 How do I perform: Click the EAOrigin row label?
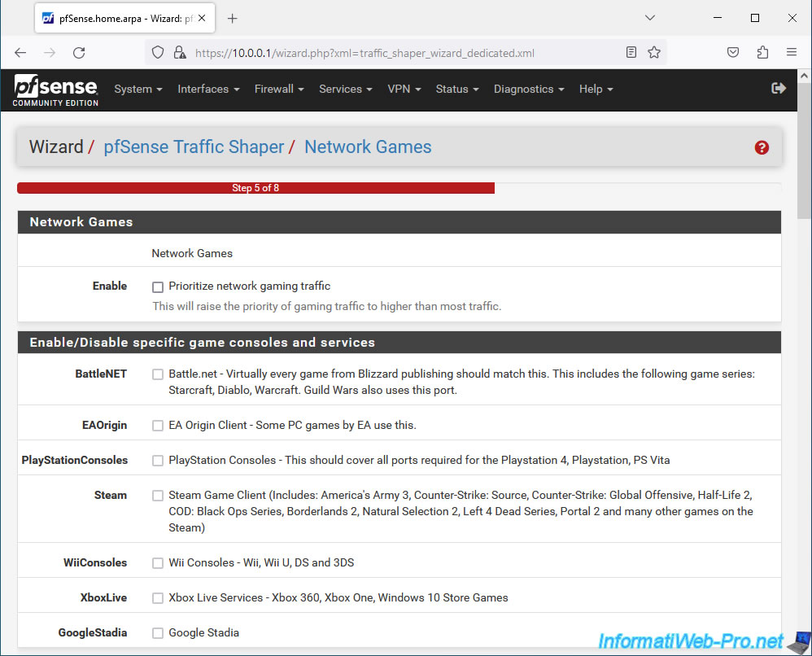click(105, 426)
